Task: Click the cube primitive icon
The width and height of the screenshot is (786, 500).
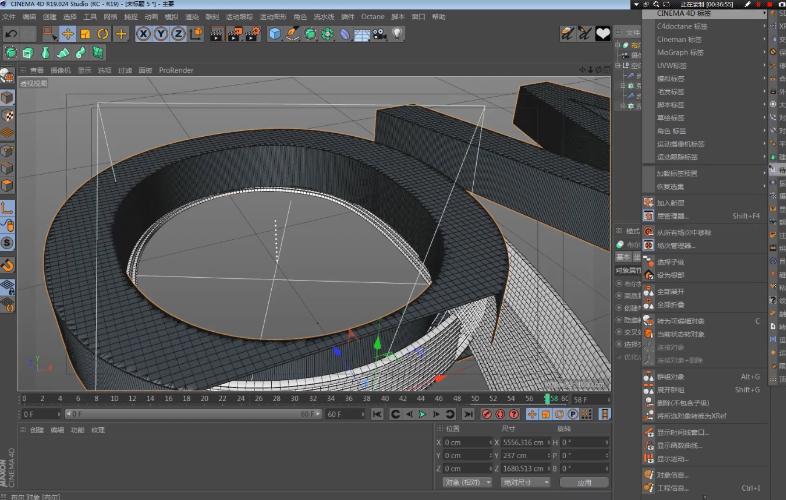Action: pos(275,33)
